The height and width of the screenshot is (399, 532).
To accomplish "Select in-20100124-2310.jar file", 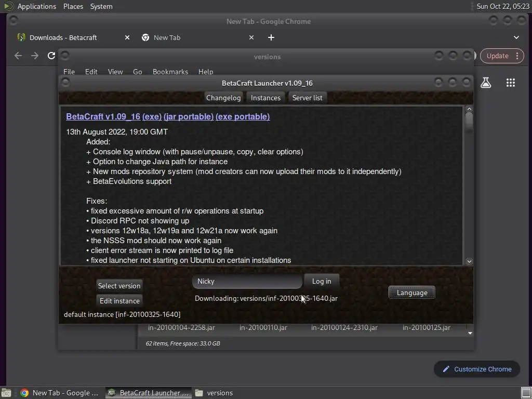I will click(x=344, y=327).
